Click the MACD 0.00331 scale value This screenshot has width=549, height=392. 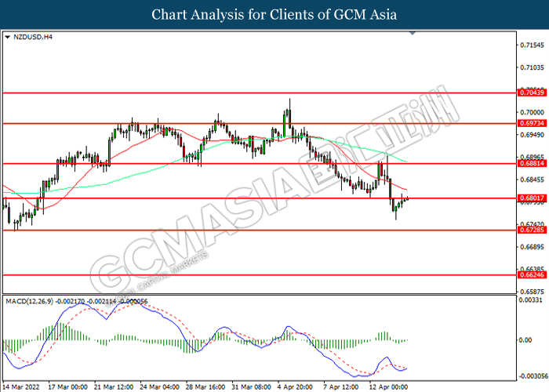[530, 300]
